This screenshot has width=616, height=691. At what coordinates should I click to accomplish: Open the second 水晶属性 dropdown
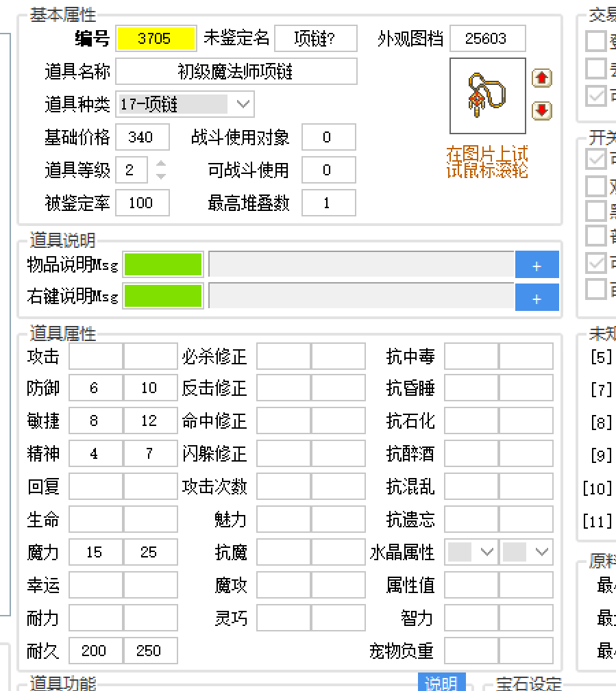coord(542,552)
